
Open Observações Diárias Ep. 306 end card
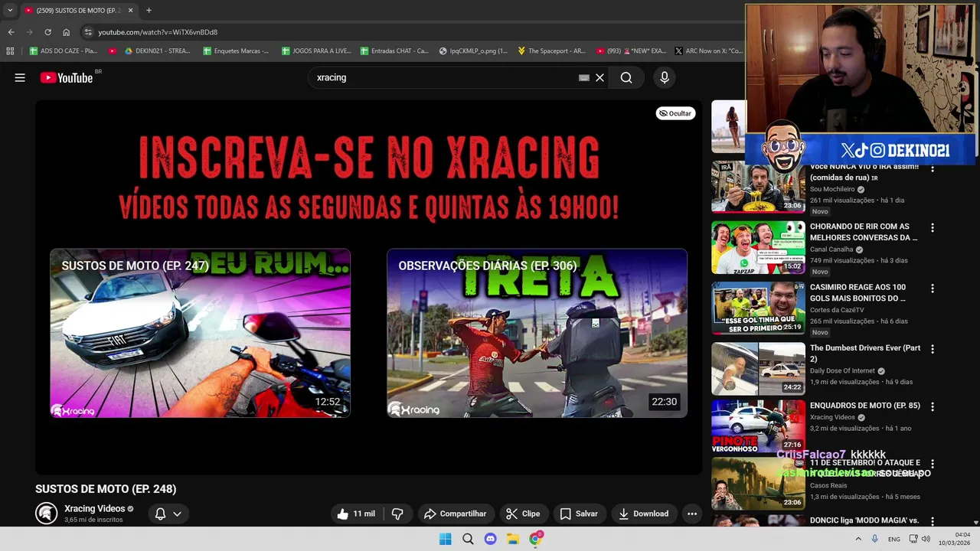click(x=537, y=333)
